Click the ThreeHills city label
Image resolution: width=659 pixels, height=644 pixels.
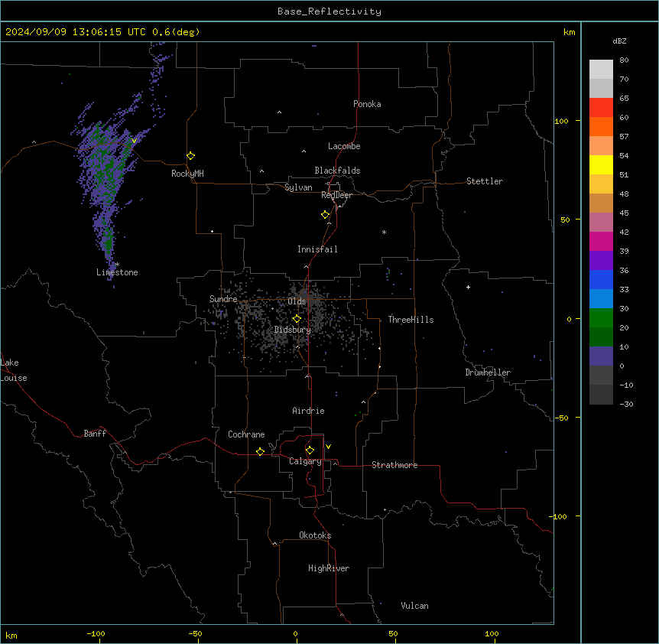click(x=411, y=320)
